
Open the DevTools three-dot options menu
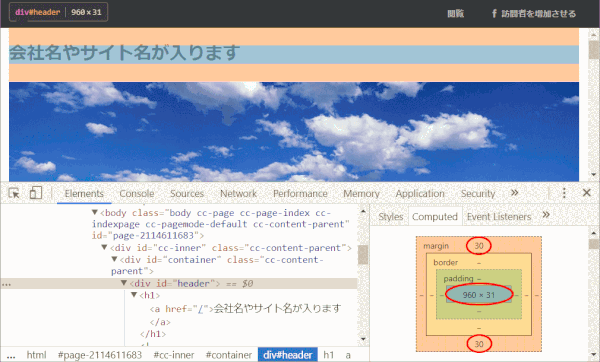click(564, 193)
